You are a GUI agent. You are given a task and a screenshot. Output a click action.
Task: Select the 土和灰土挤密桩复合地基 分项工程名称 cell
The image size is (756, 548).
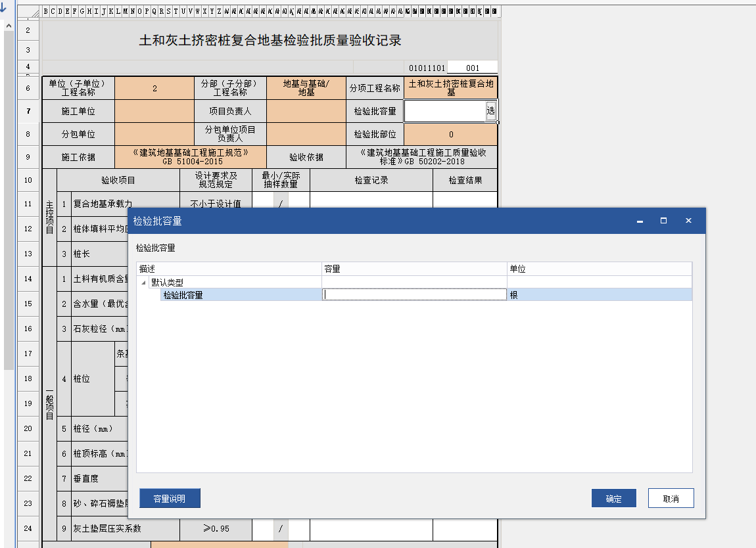(451, 88)
